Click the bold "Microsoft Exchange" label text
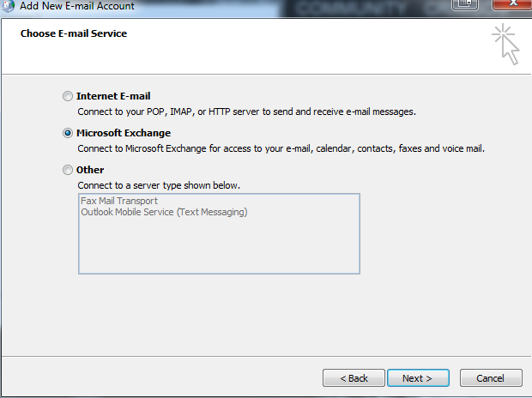This screenshot has width=532, height=398. pos(124,134)
